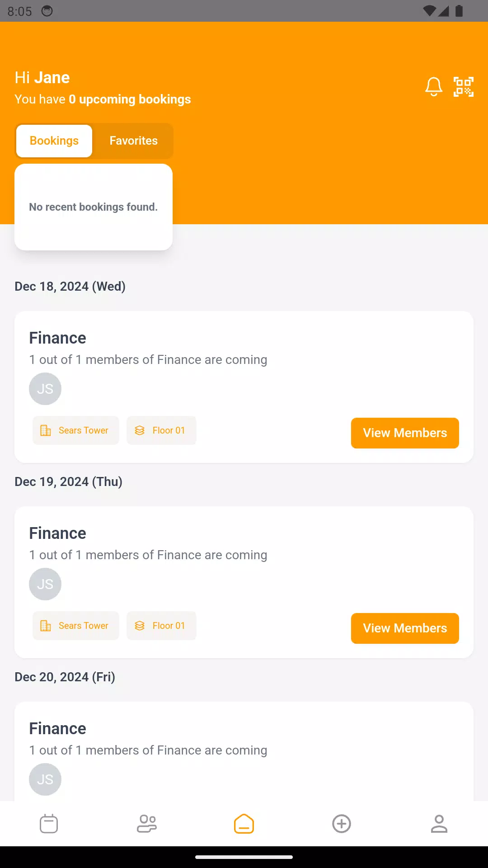The width and height of the screenshot is (488, 868).
Task: Select the home icon in bottom bar
Action: [244, 824]
